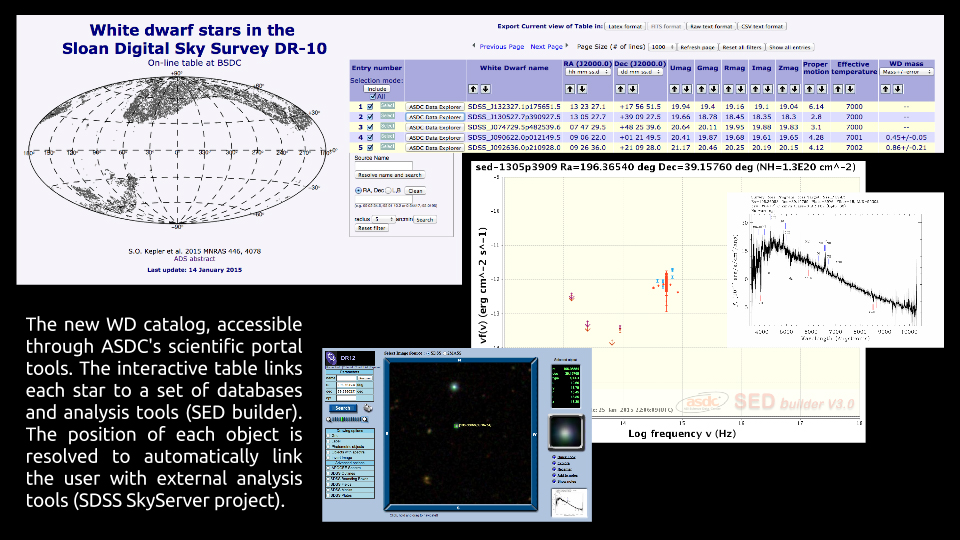The width and height of the screenshot is (960, 540).
Task: Sort RA (J2000.0) column descending
Action: (582, 89)
